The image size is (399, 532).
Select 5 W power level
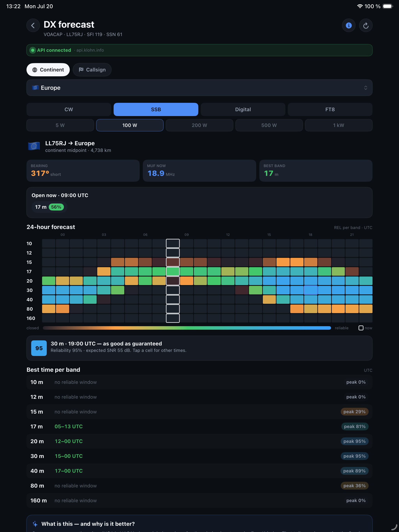click(60, 125)
